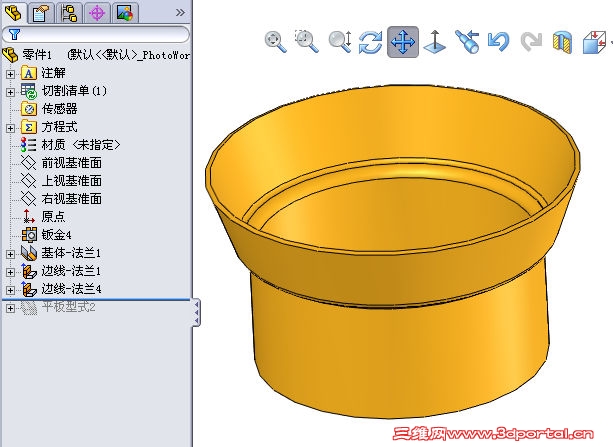613x447 pixels.
Task: Expand the 注解 annotations node
Action: tap(10, 74)
